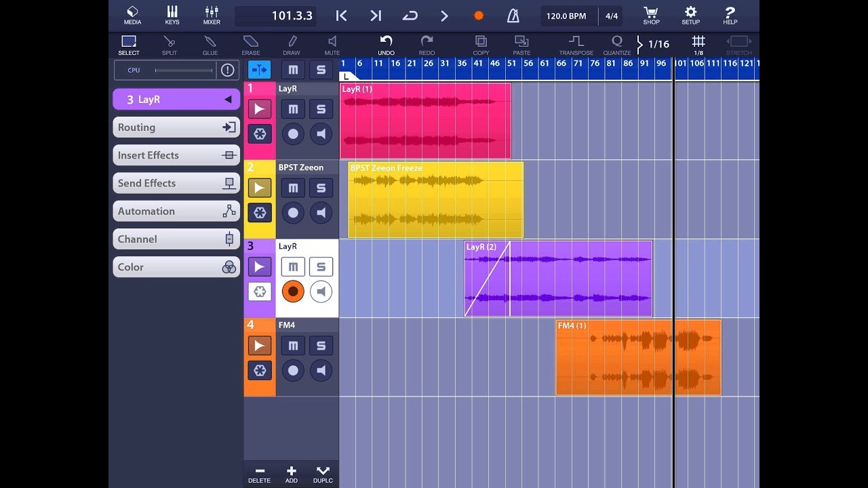Toggle global mute for all tracks
Image resolution: width=868 pixels, height=488 pixels.
pos(293,69)
